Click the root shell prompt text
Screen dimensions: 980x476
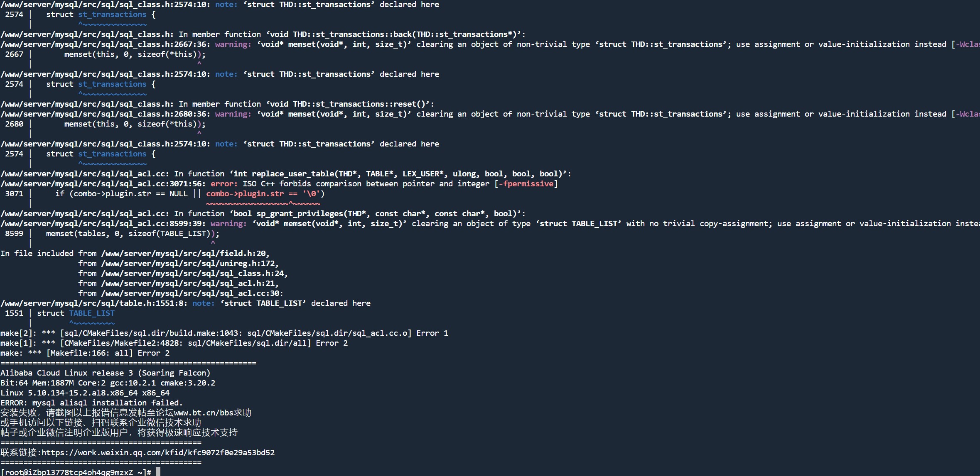coord(76,472)
